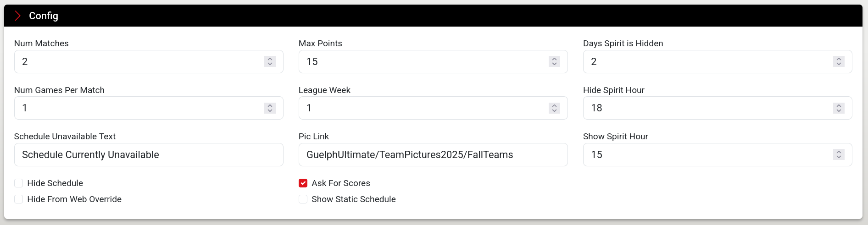The width and height of the screenshot is (868, 225).
Task: Focus the League Week number field
Action: click(433, 108)
